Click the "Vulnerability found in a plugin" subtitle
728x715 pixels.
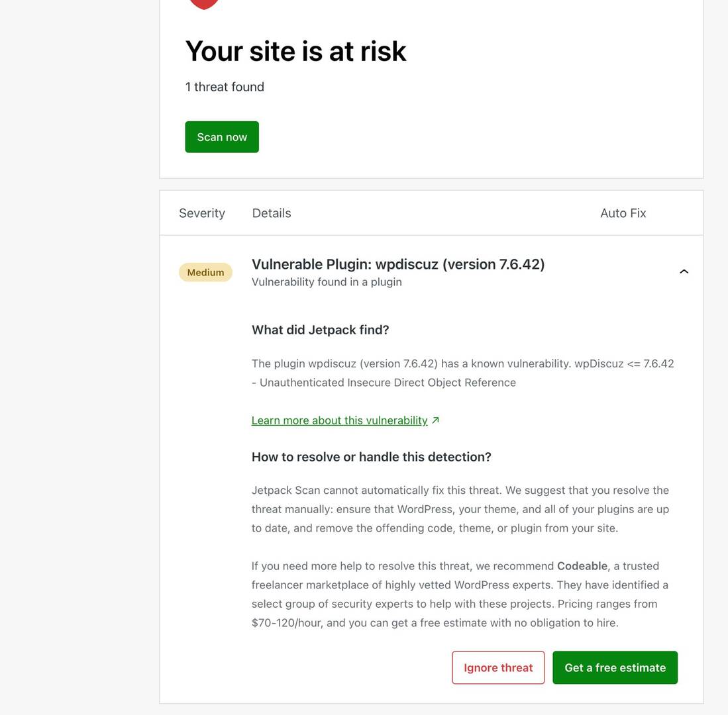click(327, 282)
